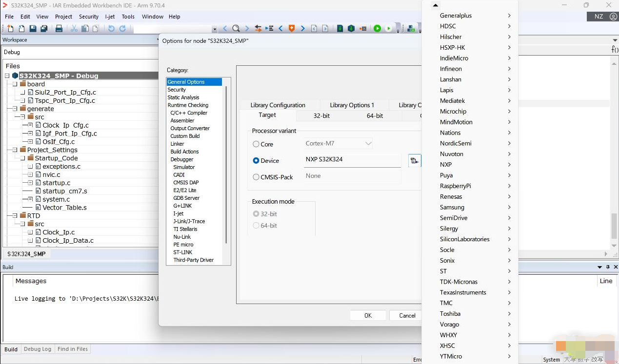Collapse the Project_Settings folder node
Image resolution: width=619 pixels, height=364 pixels.
point(15,150)
